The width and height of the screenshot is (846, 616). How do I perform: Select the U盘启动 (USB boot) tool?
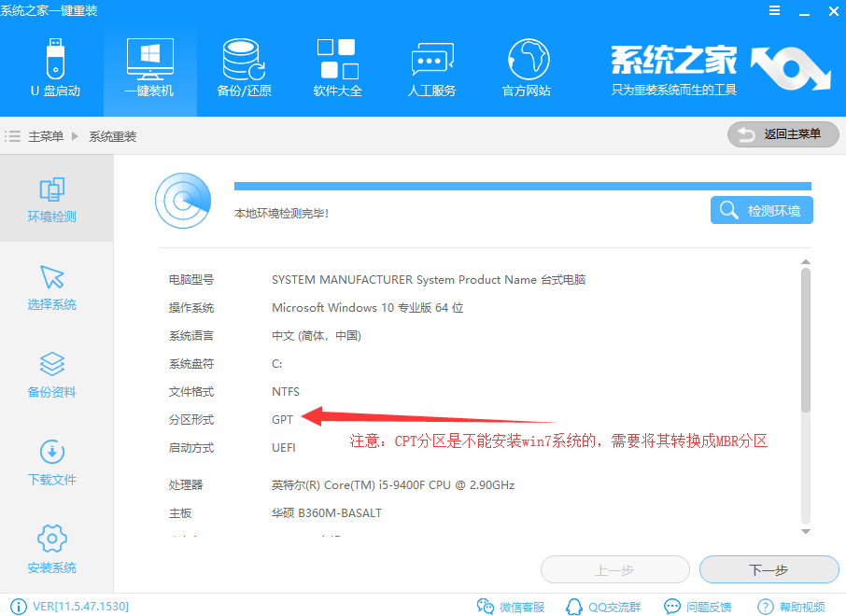54,67
